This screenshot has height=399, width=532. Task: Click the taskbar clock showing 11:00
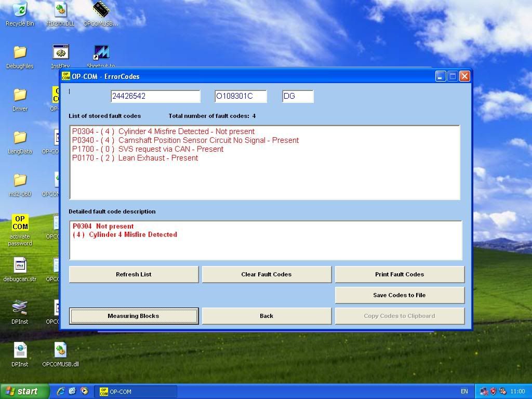pyautogui.click(x=518, y=392)
